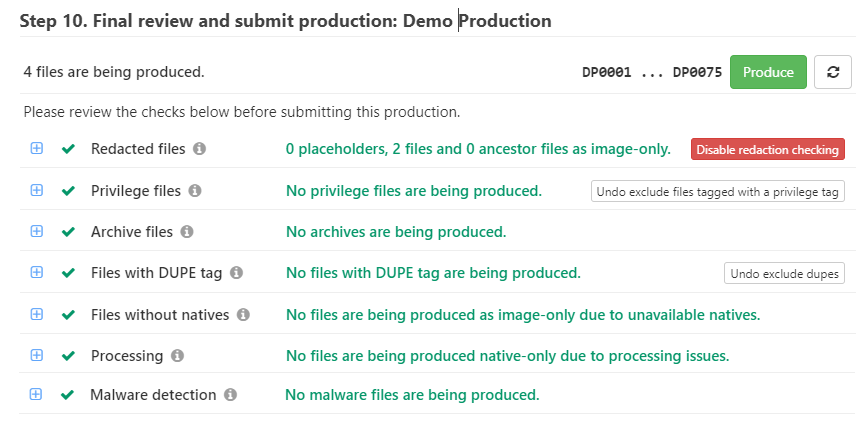The height and width of the screenshot is (433, 867).
Task: Expand the Files without natives row
Action: coord(37,315)
